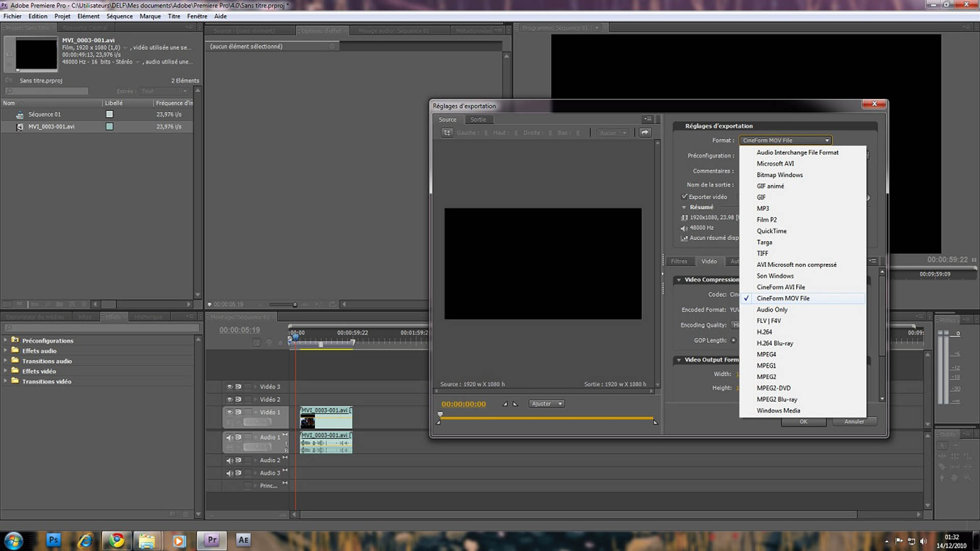
Task: Open the Format dropdown showing CineForm MOV File
Action: [785, 140]
